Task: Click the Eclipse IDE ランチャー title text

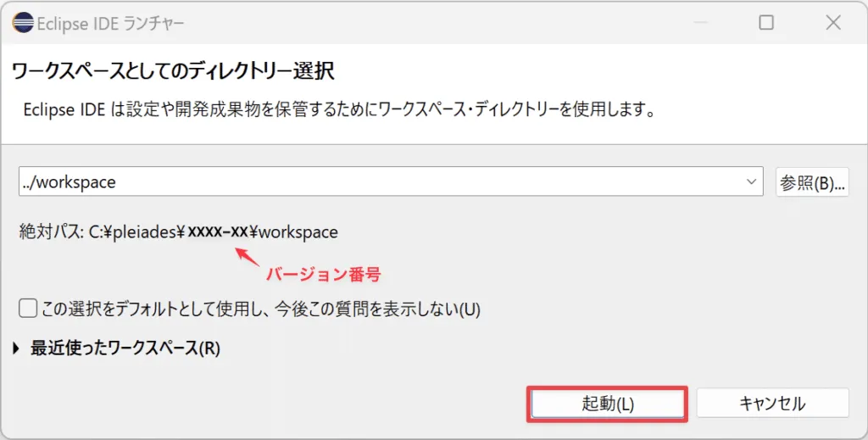Action: [110, 23]
